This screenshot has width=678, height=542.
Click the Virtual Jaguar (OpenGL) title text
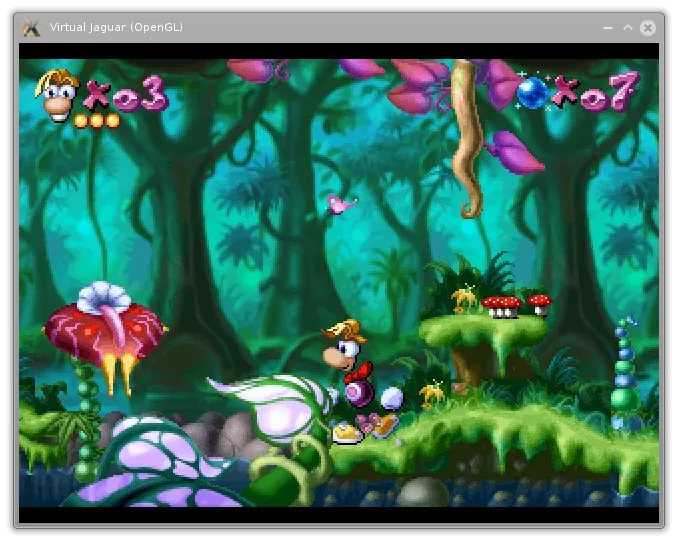pos(116,27)
